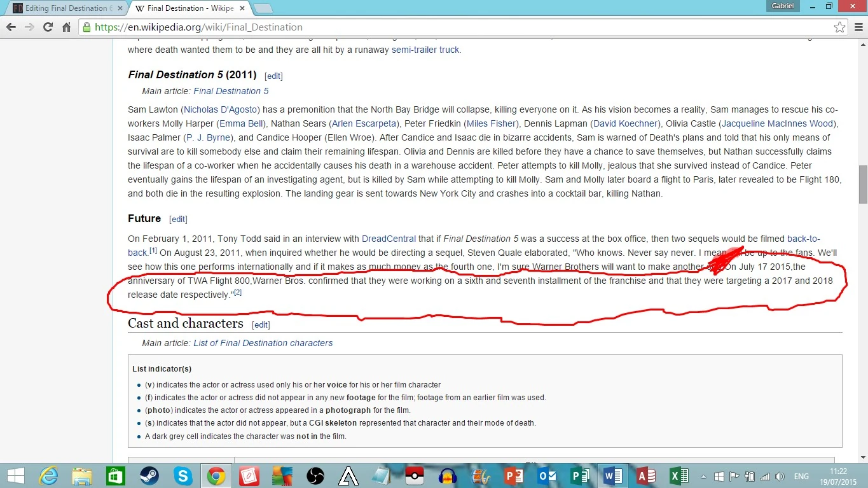Open the taskbar clock and date
The height and width of the screenshot is (488, 868).
click(838, 476)
